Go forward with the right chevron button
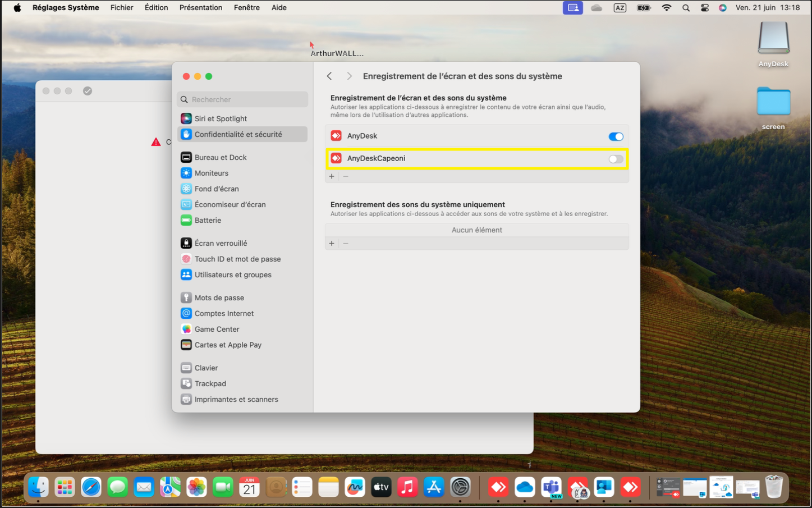 tap(349, 76)
